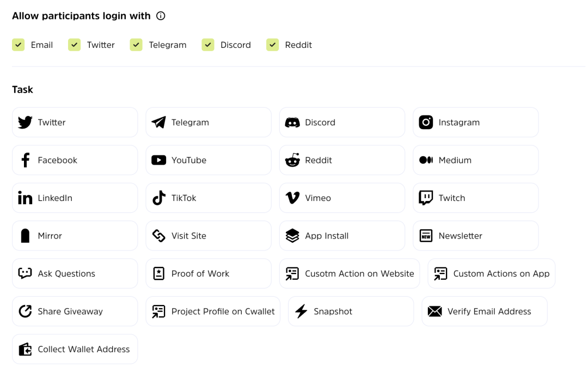The height and width of the screenshot is (373, 588).
Task: Add a Facebook task
Action: (75, 160)
